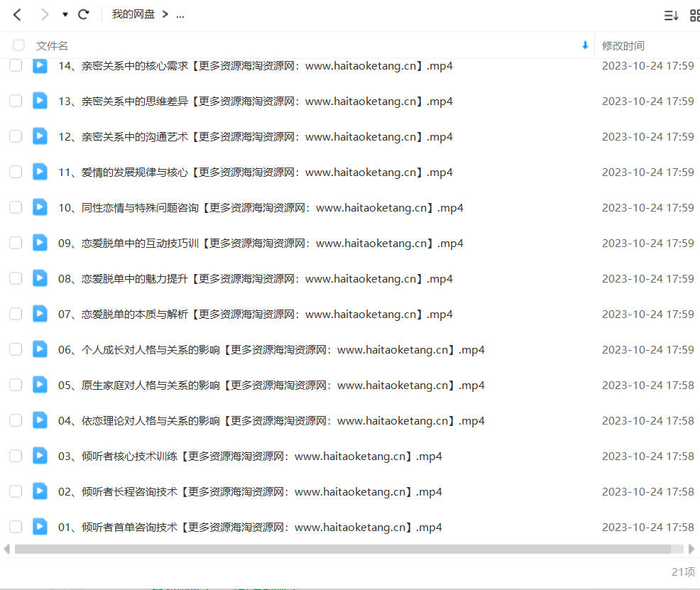The height and width of the screenshot is (590, 700).
Task: Click the scrollbar right arrow
Action: 691,549
